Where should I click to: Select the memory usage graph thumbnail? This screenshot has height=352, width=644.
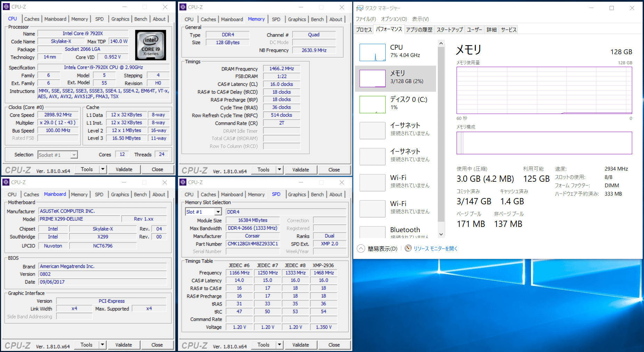point(372,79)
